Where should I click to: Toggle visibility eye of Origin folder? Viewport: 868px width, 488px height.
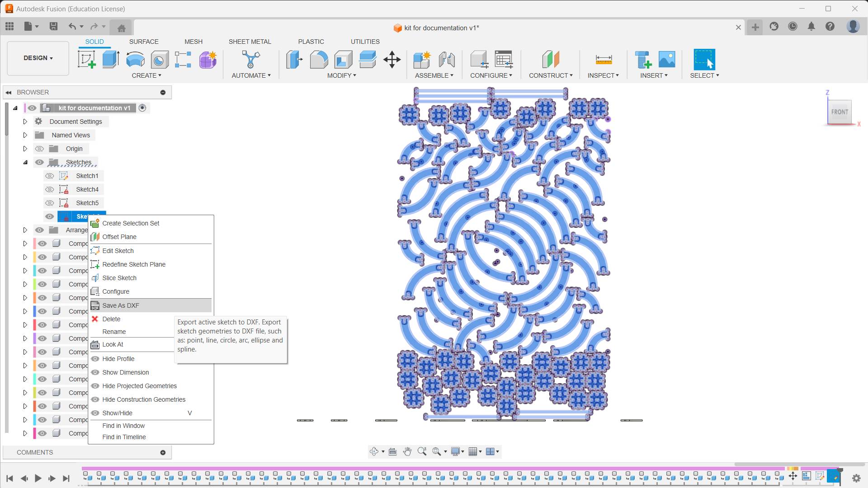tap(39, 149)
